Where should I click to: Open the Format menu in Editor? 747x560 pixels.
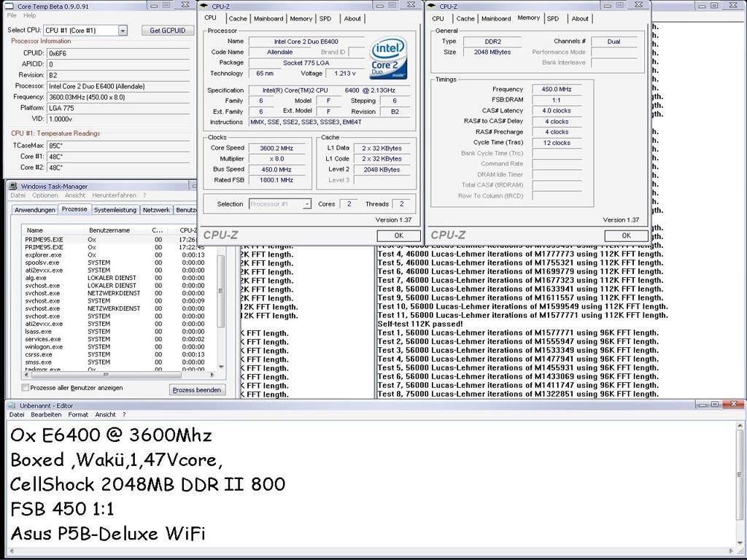78,415
